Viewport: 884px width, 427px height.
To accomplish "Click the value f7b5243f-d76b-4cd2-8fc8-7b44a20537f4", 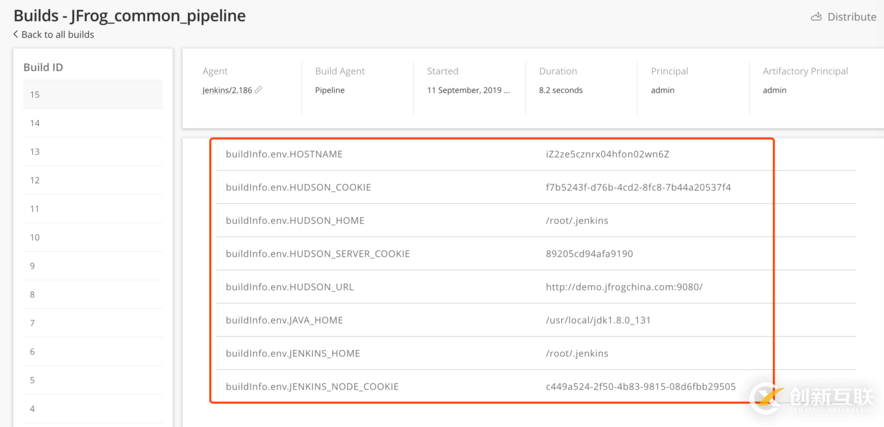I will click(x=638, y=187).
